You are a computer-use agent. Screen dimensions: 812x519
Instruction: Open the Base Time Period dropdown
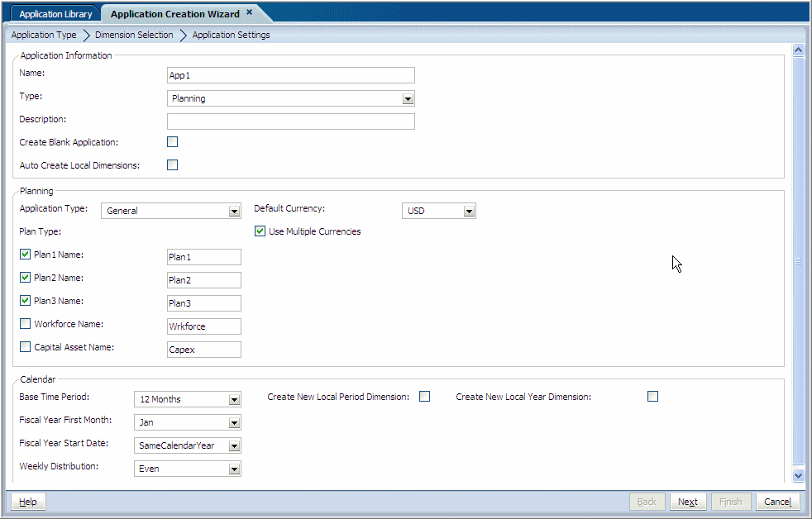point(234,399)
